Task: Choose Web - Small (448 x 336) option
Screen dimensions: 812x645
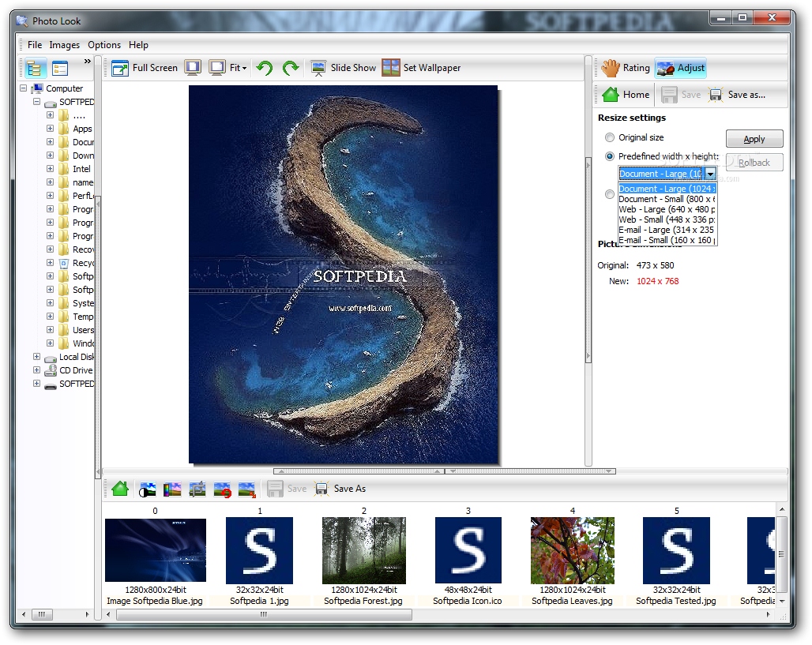Action: 667,220
